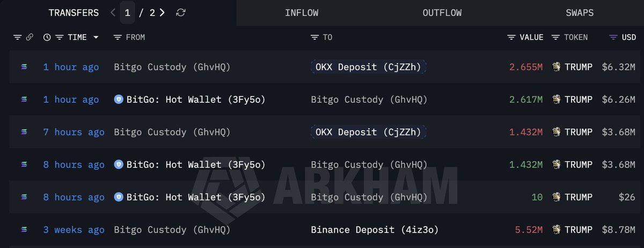Click the page number 1 input

[127, 12]
